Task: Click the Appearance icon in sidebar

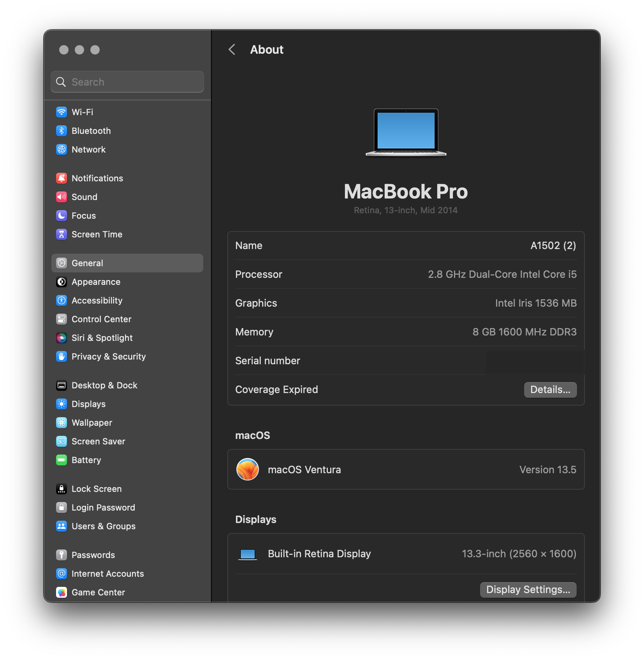Action: pyautogui.click(x=62, y=282)
